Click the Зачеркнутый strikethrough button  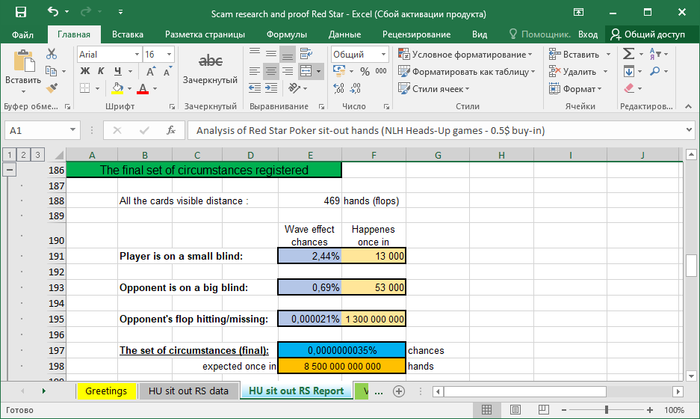tap(210, 67)
